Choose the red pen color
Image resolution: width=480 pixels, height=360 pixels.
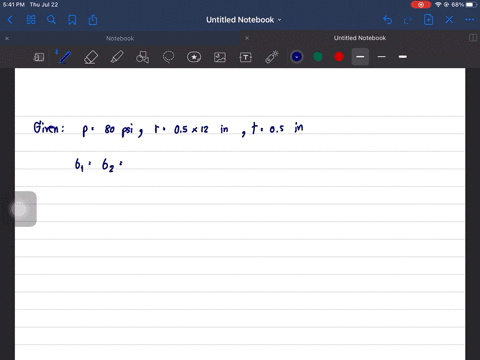pos(339,57)
